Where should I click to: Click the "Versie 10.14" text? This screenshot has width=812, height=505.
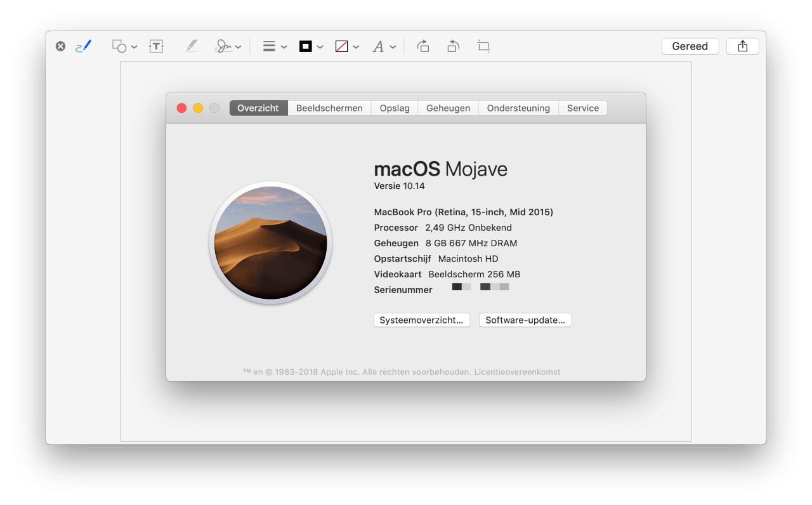pyautogui.click(x=400, y=186)
